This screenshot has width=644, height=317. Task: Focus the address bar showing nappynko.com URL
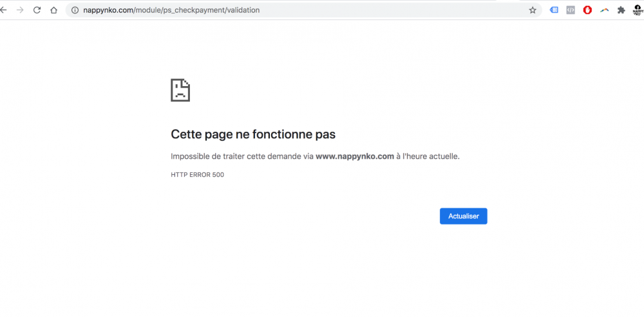303,10
